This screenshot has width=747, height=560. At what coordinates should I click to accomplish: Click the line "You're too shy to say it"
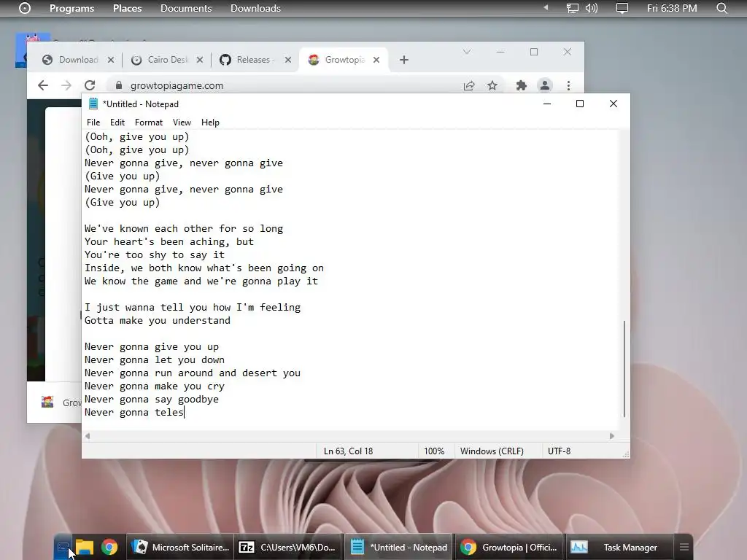[155, 254]
